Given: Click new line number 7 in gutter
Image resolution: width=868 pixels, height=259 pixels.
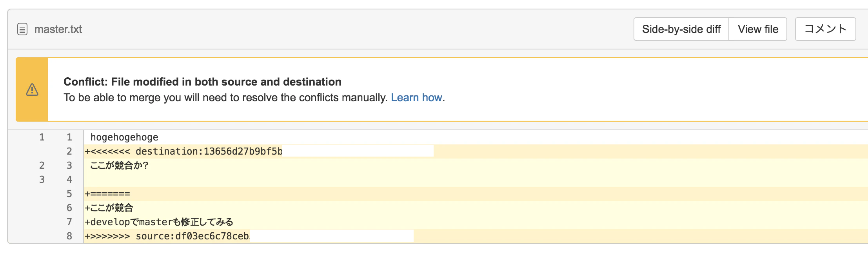Looking at the screenshot, I should coord(69,222).
